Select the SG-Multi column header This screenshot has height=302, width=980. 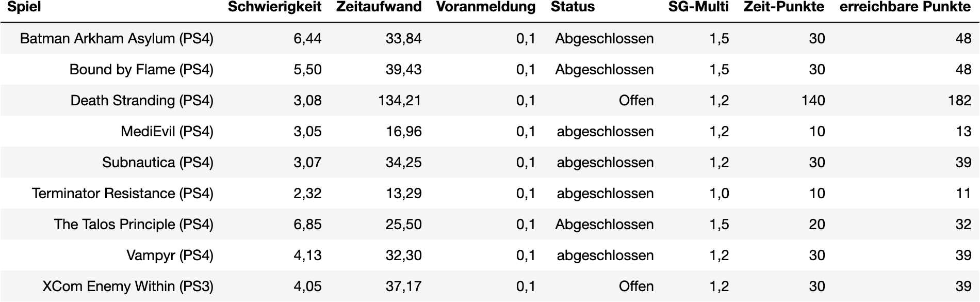coord(698,7)
